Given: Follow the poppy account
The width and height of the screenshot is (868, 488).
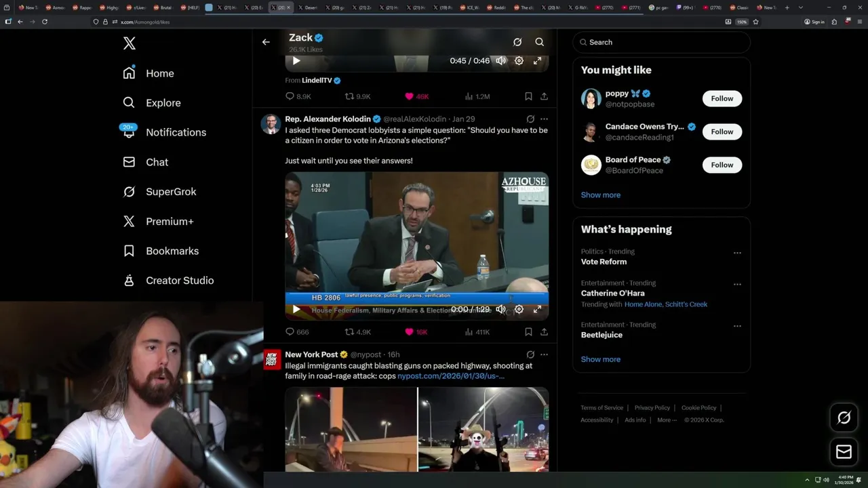Looking at the screenshot, I should tap(722, 98).
